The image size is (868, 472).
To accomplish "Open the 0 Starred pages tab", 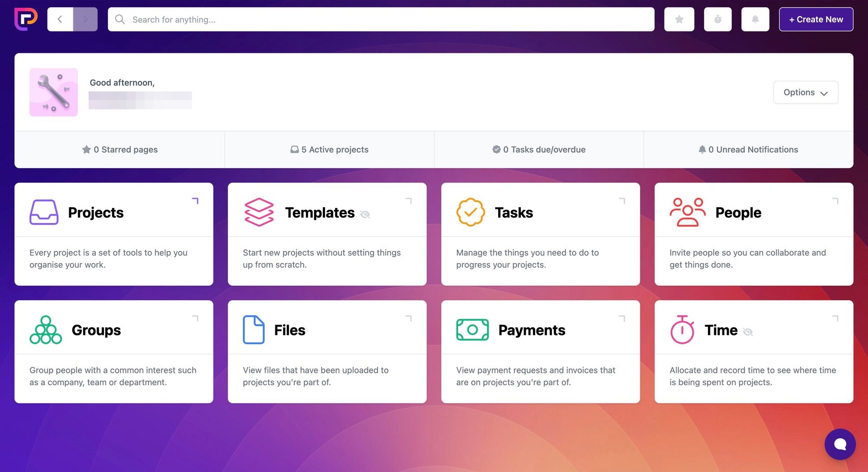I will 120,150.
